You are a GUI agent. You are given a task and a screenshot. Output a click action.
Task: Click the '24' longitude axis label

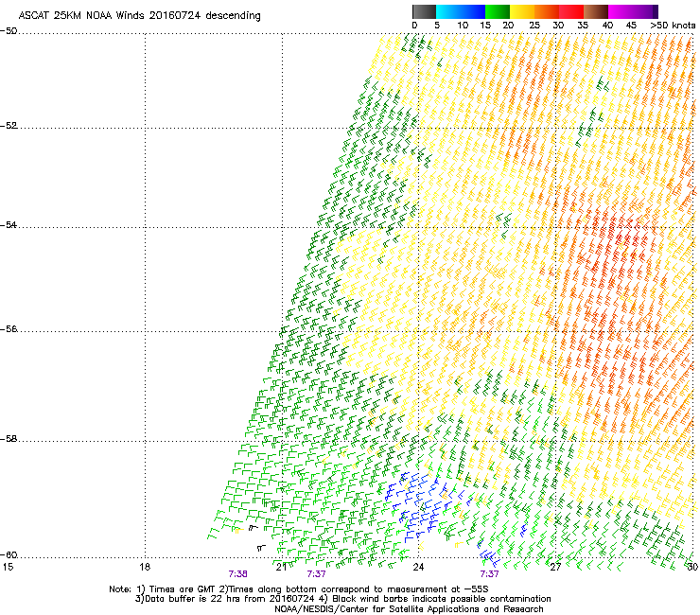tap(418, 567)
